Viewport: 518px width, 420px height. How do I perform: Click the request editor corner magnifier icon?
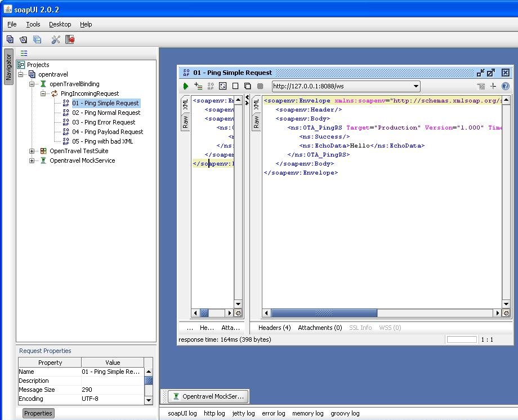pos(238,312)
